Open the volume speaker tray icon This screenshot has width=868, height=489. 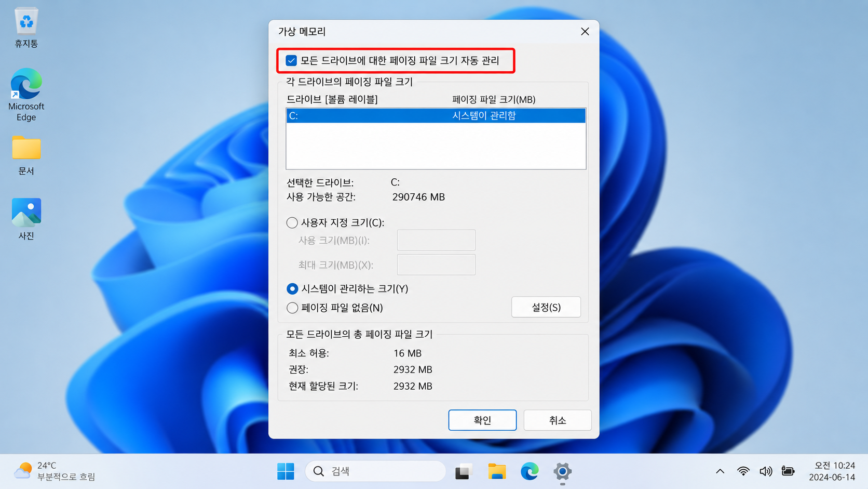[766, 471]
